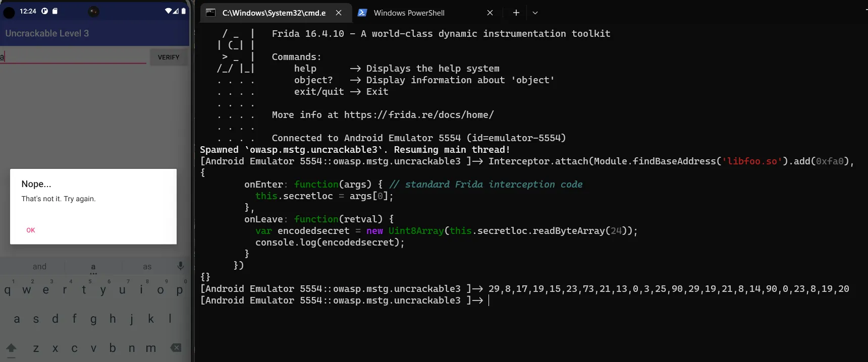The height and width of the screenshot is (362, 868).
Task: Switch to the cmd.exe tab
Action: tap(274, 13)
